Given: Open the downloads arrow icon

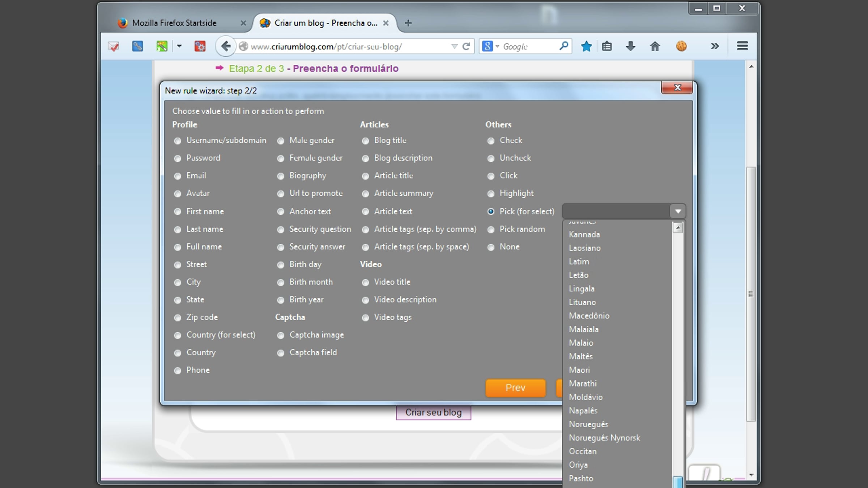Looking at the screenshot, I should [630, 46].
